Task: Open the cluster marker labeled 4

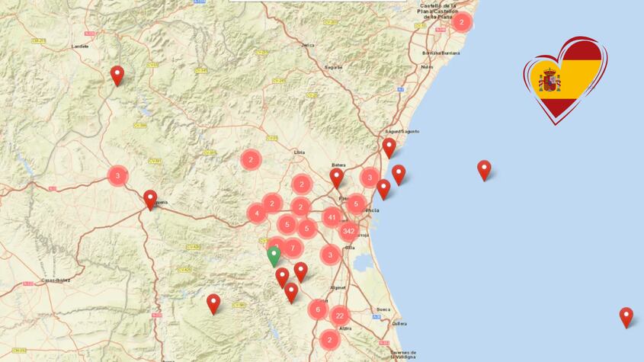Action: click(257, 213)
